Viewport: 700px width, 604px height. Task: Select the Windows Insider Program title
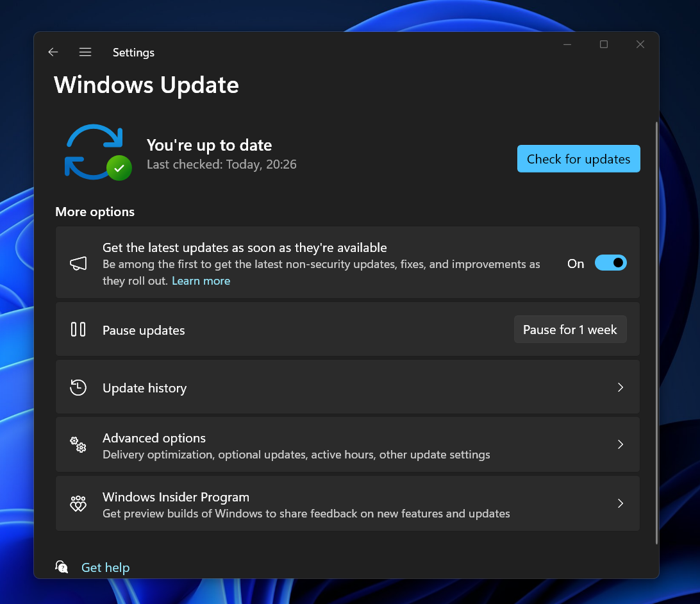tap(176, 497)
